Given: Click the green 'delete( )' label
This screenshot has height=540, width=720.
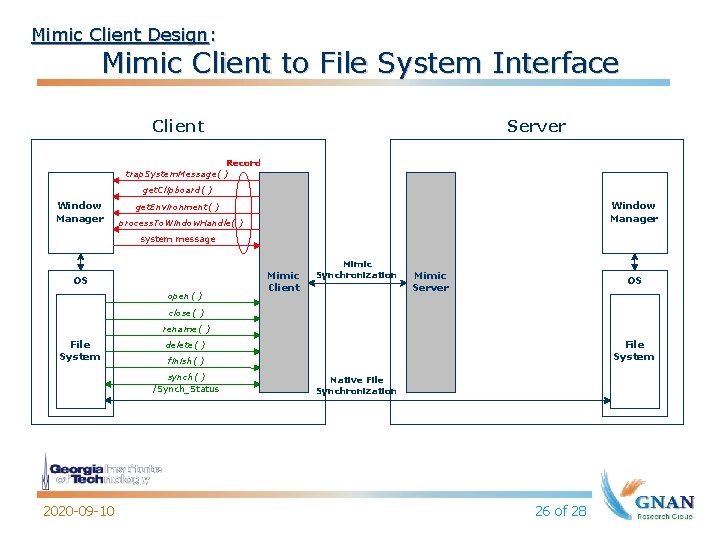Looking at the screenshot, I should [185, 345].
